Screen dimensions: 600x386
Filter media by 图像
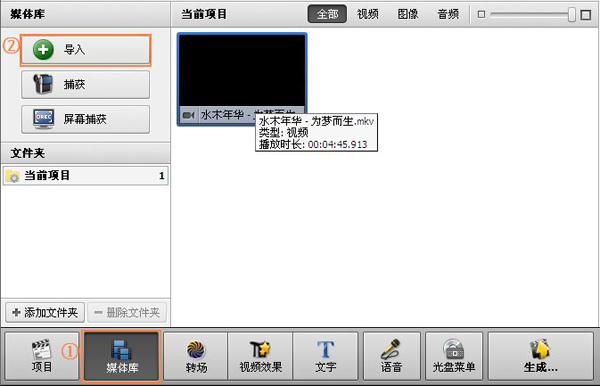[408, 14]
